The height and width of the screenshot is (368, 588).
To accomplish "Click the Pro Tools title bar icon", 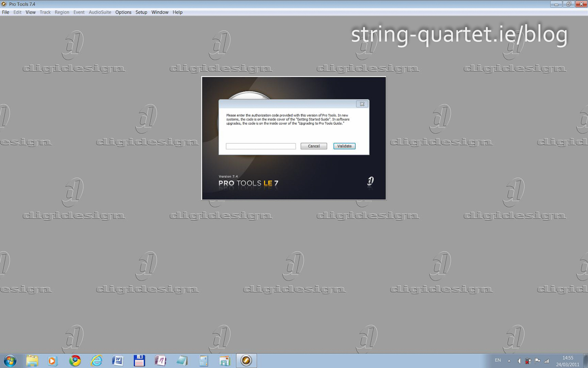I will coord(4,4).
